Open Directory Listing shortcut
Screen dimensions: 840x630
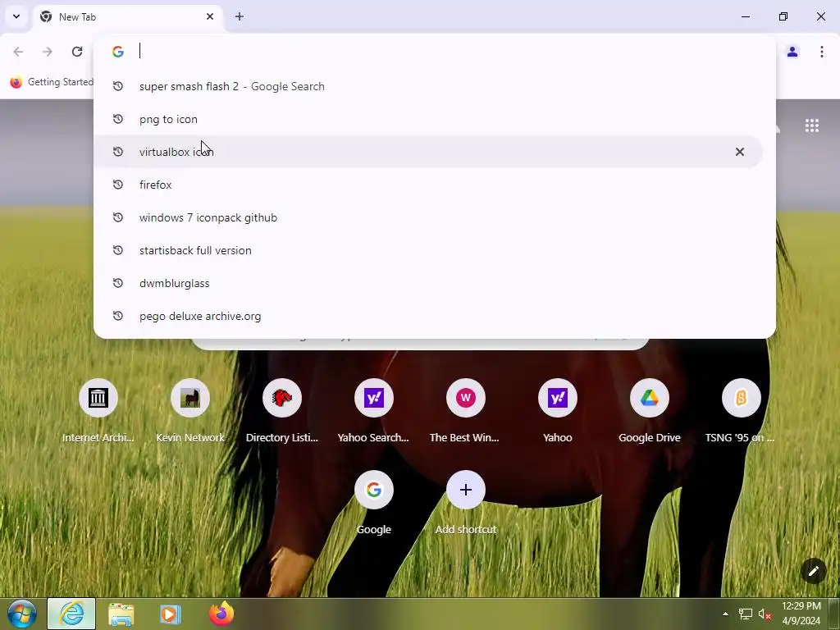pyautogui.click(x=282, y=412)
